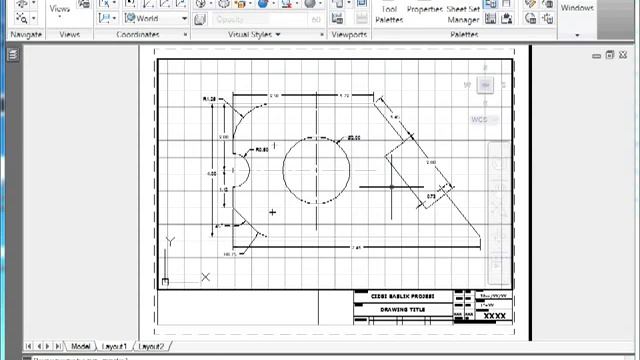Click the W direction on the ViewCube compass
Screen dimensions: 640x360
[467, 85]
